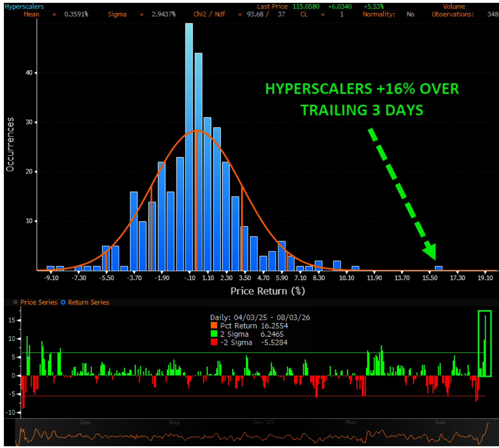
Task: Click the 30 occurrences y-axis label
Action: [29, 122]
